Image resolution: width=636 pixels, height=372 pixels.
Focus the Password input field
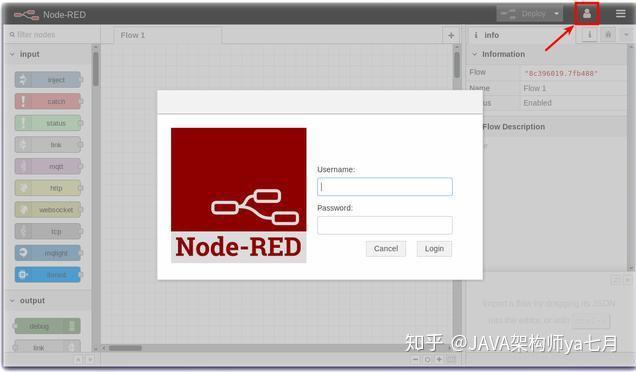(385, 225)
